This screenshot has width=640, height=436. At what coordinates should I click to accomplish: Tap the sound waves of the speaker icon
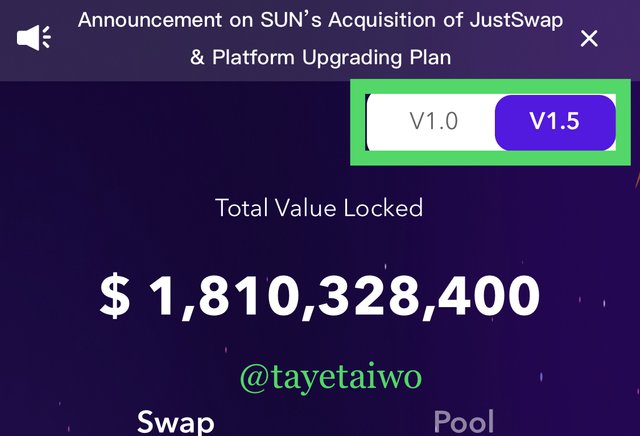46,38
